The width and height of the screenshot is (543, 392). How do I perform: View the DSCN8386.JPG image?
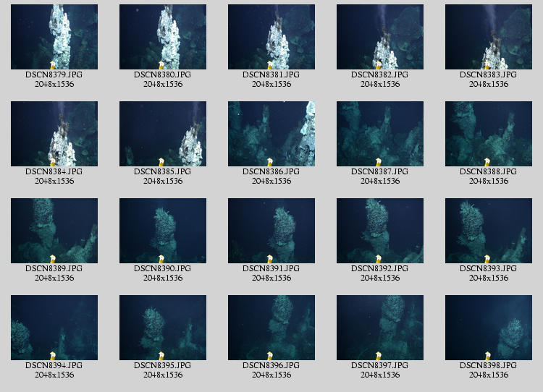click(x=271, y=134)
